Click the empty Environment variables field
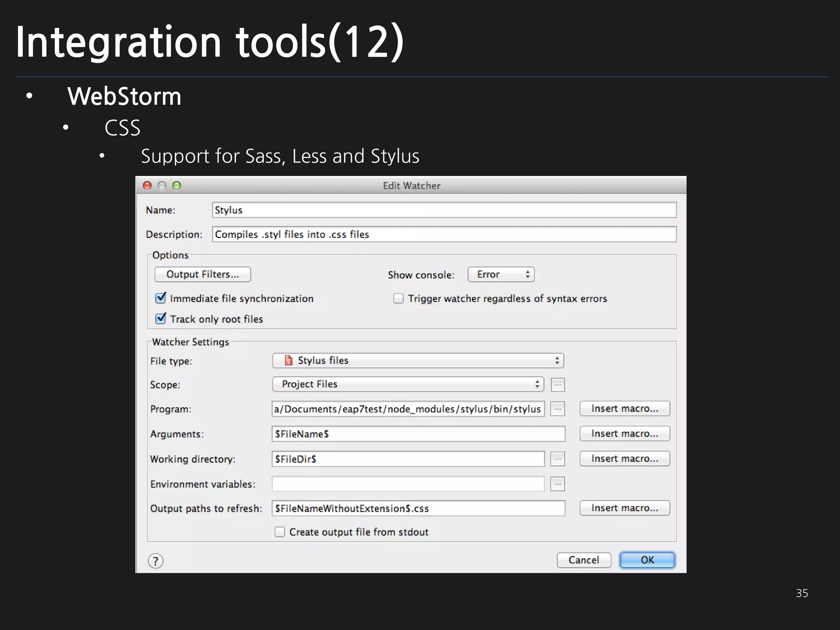Viewport: 840px width, 630px height. point(408,484)
